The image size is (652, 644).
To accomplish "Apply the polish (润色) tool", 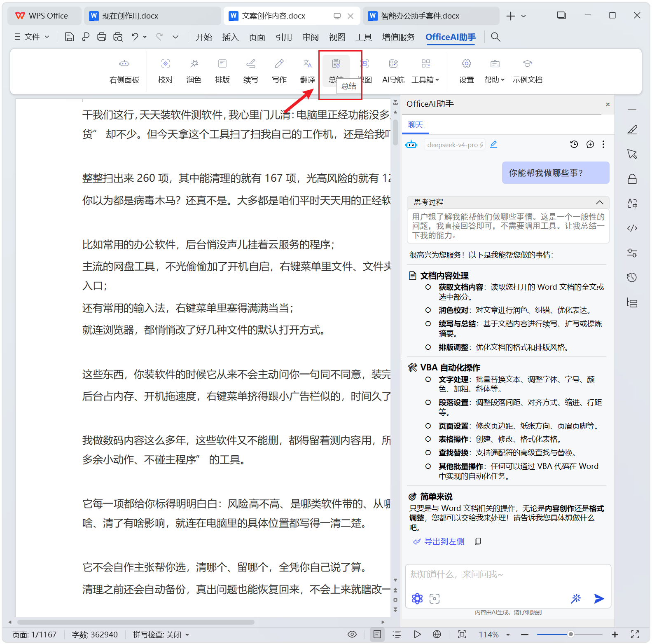I will tap(194, 71).
